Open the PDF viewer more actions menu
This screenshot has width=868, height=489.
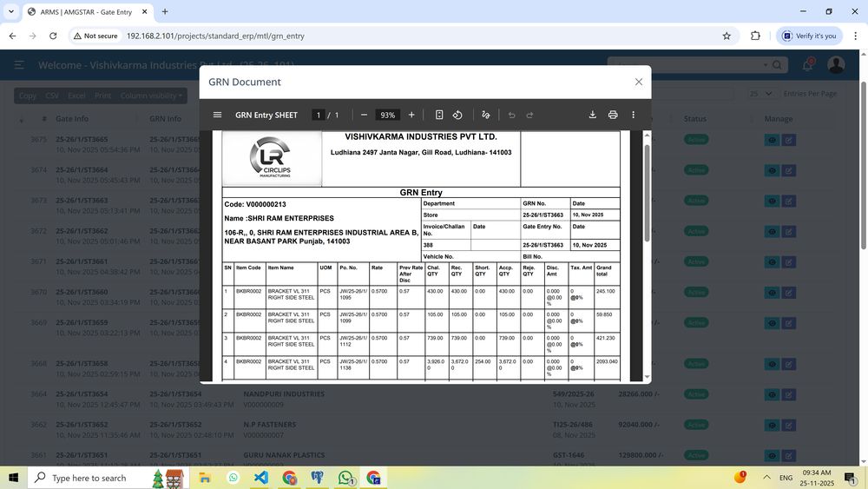coord(633,115)
